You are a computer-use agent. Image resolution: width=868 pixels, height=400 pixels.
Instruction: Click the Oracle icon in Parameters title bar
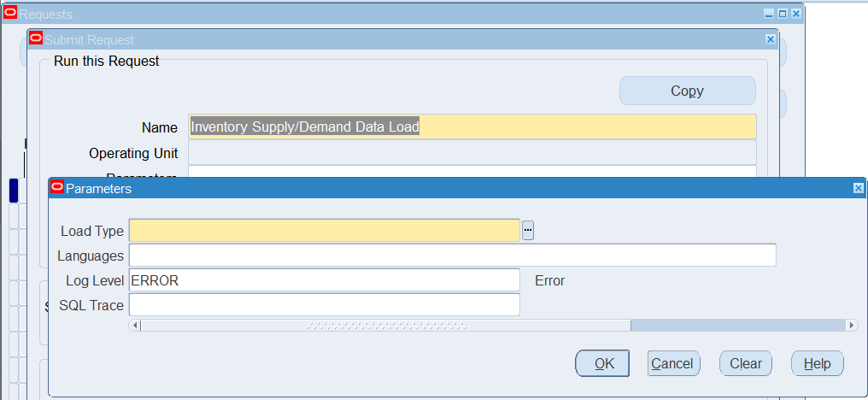(x=57, y=187)
